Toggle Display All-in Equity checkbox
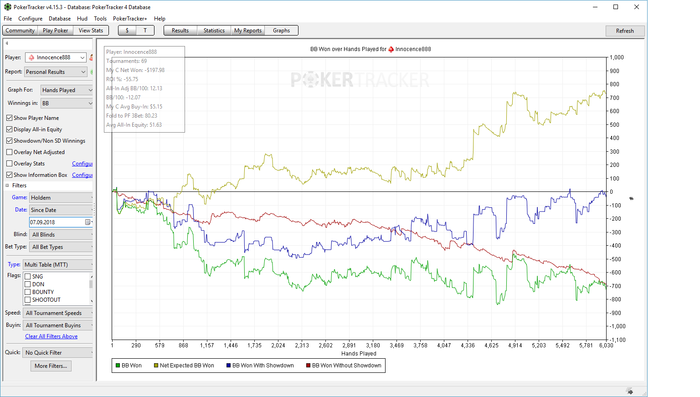The width and height of the screenshot is (700, 397). 9,130
